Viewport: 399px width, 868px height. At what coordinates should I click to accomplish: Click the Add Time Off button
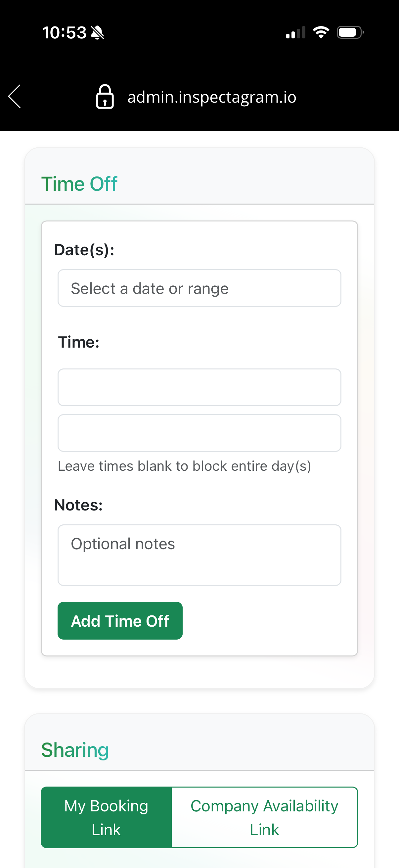coord(120,621)
